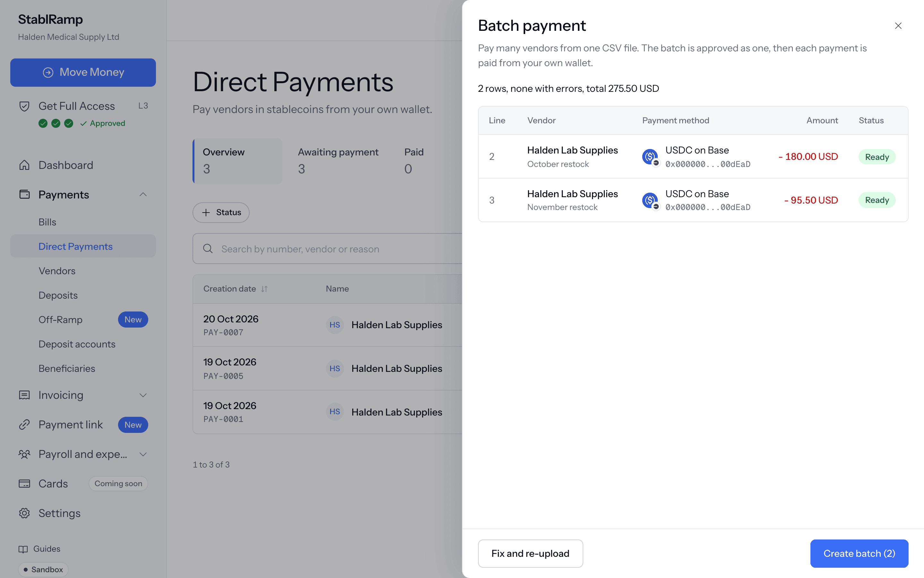Click the Get Full Access shield icon

24,106
